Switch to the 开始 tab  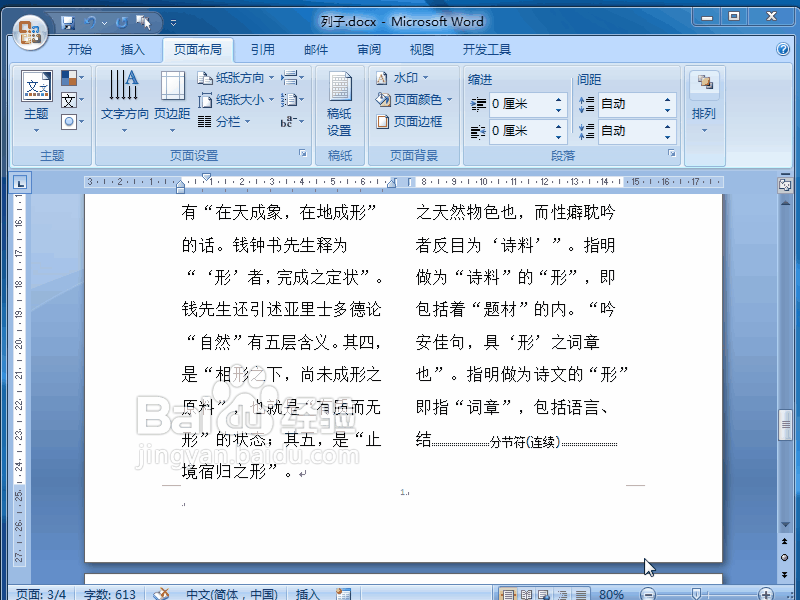click(x=80, y=49)
